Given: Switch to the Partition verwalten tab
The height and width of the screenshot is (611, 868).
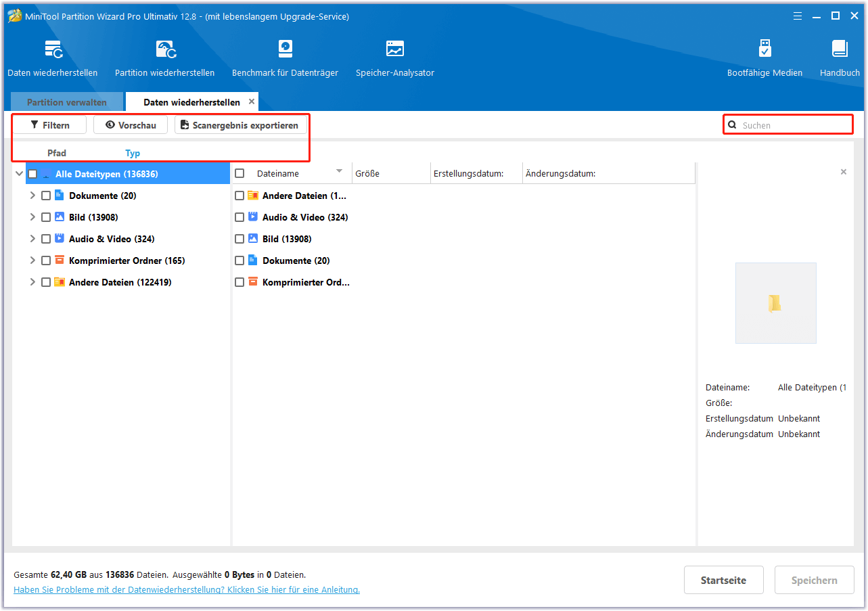Looking at the screenshot, I should 67,102.
